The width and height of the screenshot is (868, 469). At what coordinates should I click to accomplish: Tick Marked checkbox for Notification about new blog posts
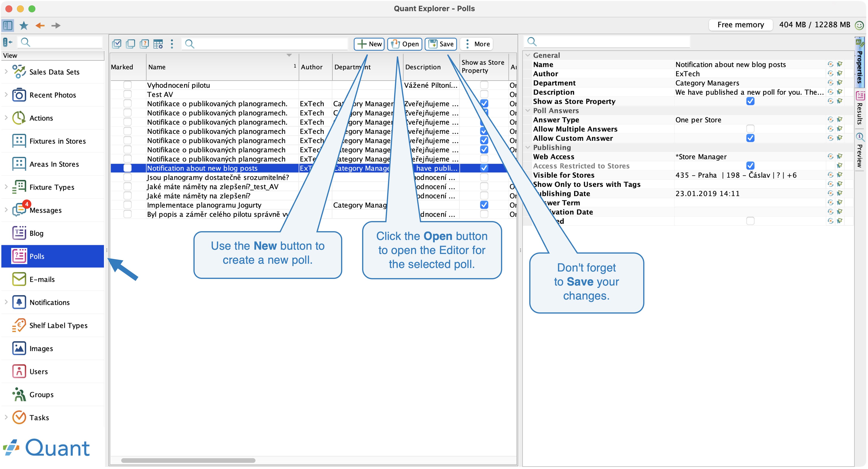click(x=127, y=168)
